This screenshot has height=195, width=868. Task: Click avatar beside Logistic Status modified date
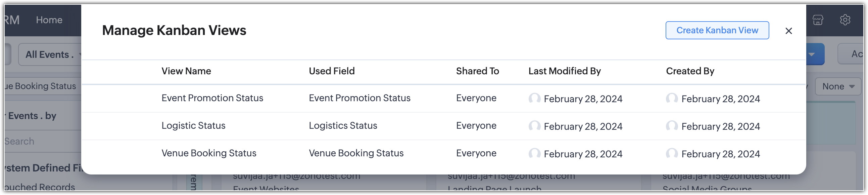click(x=534, y=126)
